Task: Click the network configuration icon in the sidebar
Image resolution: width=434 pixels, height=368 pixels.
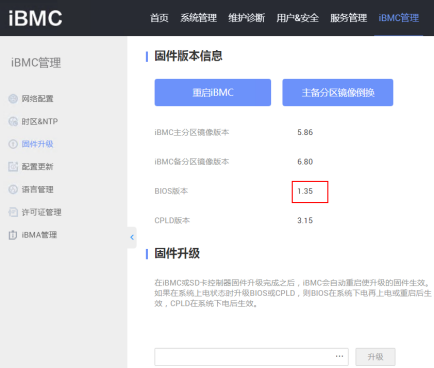Action: coord(13,99)
